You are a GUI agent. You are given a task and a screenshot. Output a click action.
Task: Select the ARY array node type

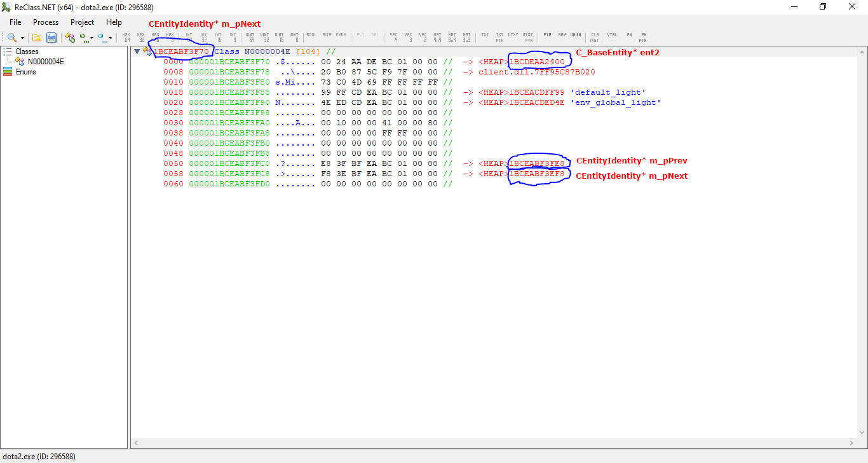pos(562,35)
